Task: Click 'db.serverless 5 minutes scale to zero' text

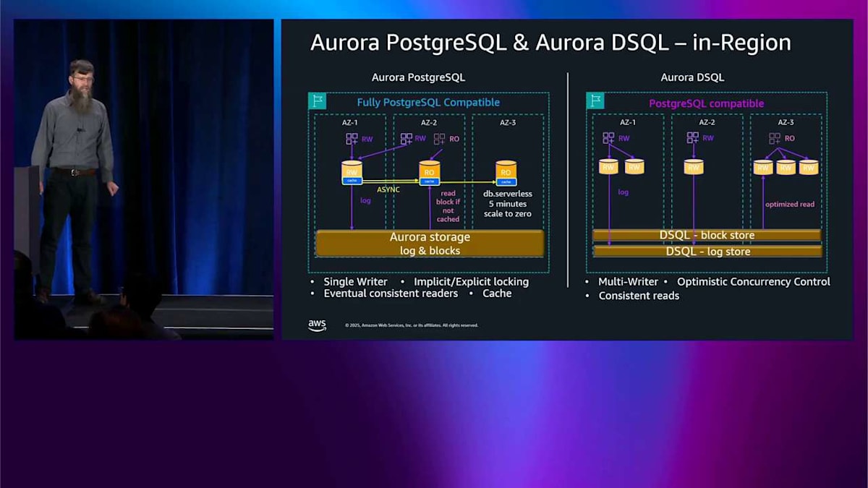Action: (508, 204)
